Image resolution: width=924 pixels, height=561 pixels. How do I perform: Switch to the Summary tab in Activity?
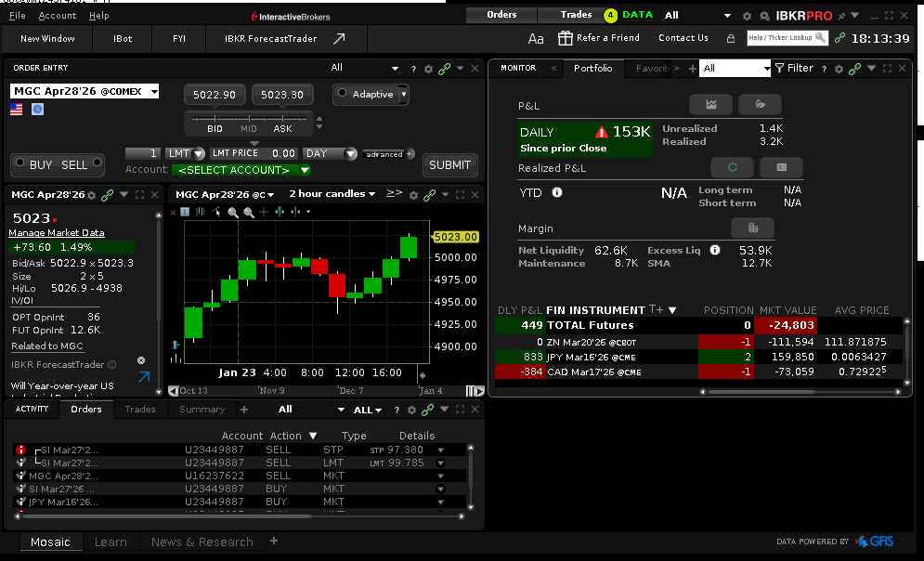click(x=202, y=410)
